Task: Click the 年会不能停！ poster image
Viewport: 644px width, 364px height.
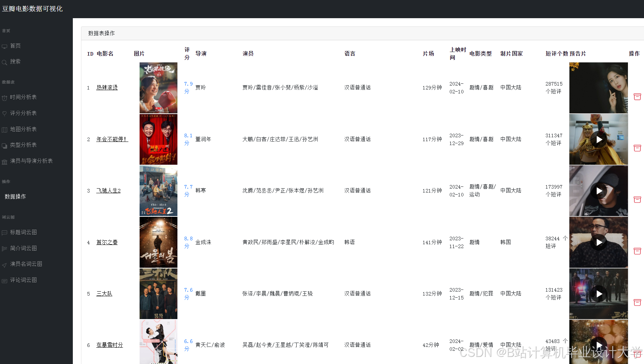Action: (159, 139)
